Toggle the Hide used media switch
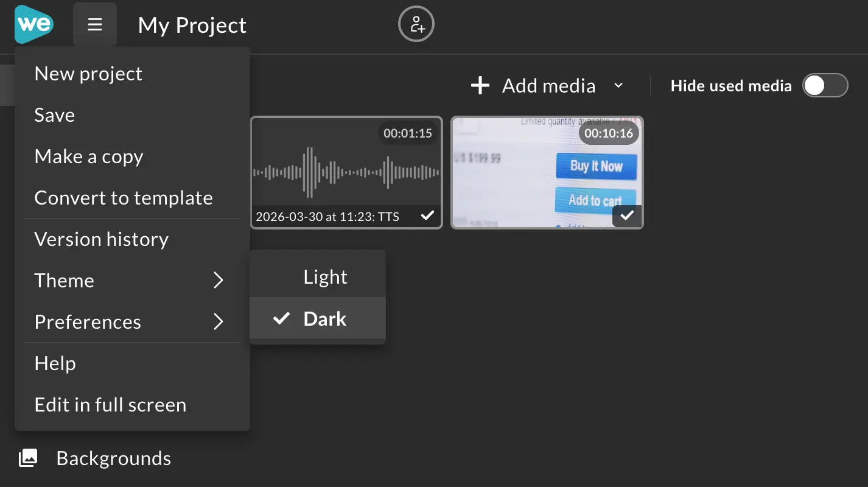 (825, 86)
